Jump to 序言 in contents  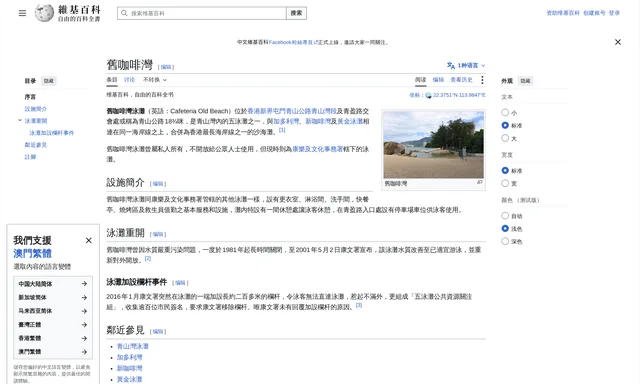(x=30, y=97)
